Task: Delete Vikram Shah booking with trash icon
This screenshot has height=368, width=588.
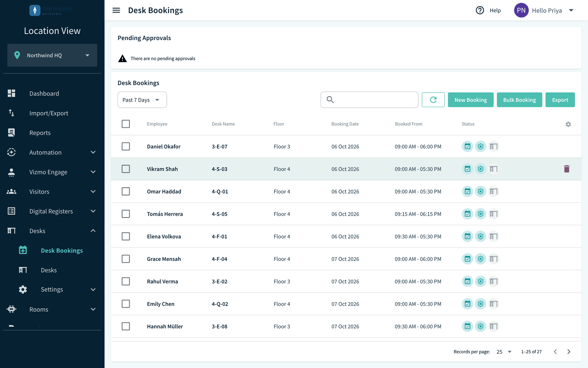Action: pyautogui.click(x=567, y=169)
